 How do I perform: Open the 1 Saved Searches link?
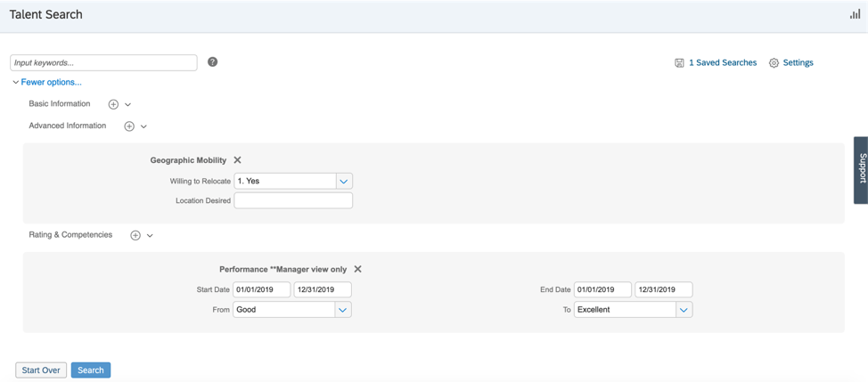(x=722, y=63)
